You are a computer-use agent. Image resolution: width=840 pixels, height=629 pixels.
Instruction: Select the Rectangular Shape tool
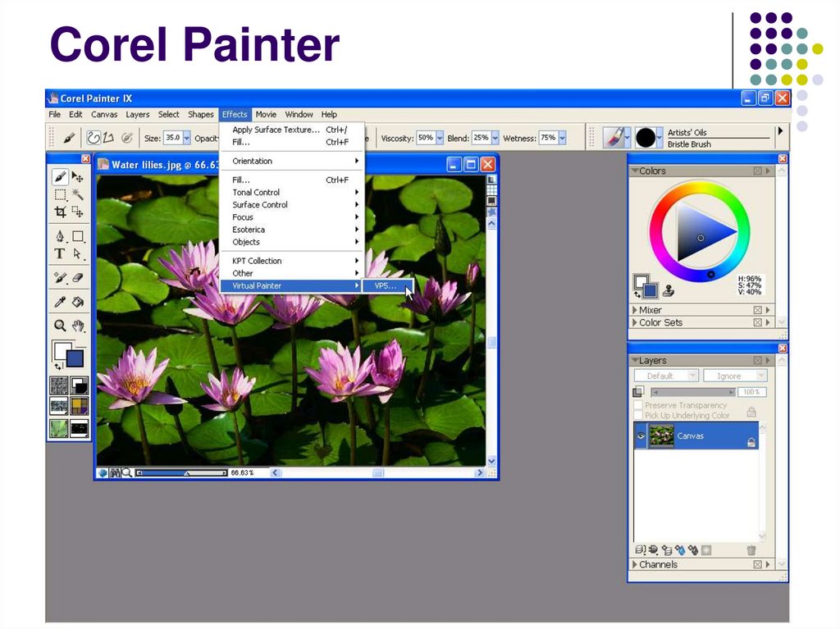point(78,236)
